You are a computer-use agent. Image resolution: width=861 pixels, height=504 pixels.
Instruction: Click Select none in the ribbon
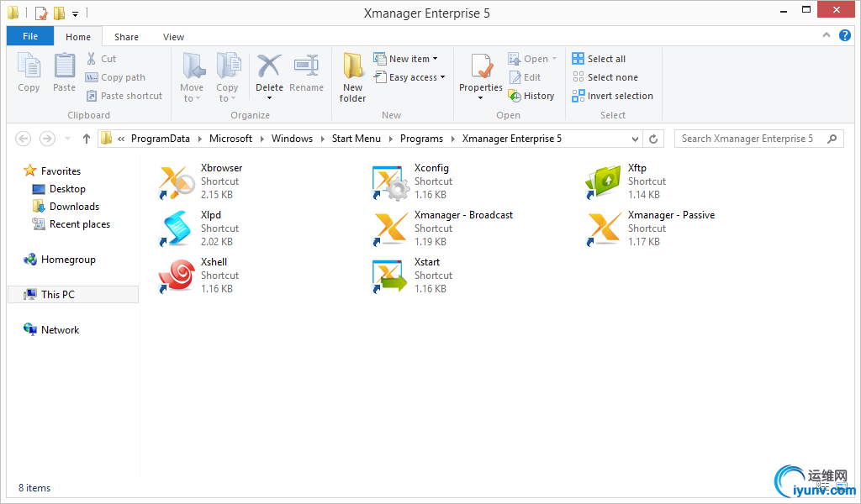pyautogui.click(x=605, y=77)
